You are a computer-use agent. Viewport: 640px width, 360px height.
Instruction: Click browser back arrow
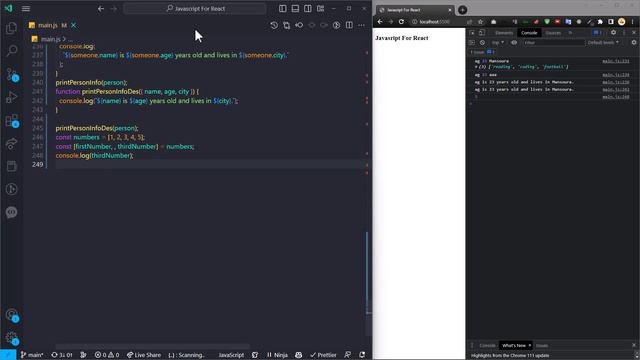tap(380, 22)
